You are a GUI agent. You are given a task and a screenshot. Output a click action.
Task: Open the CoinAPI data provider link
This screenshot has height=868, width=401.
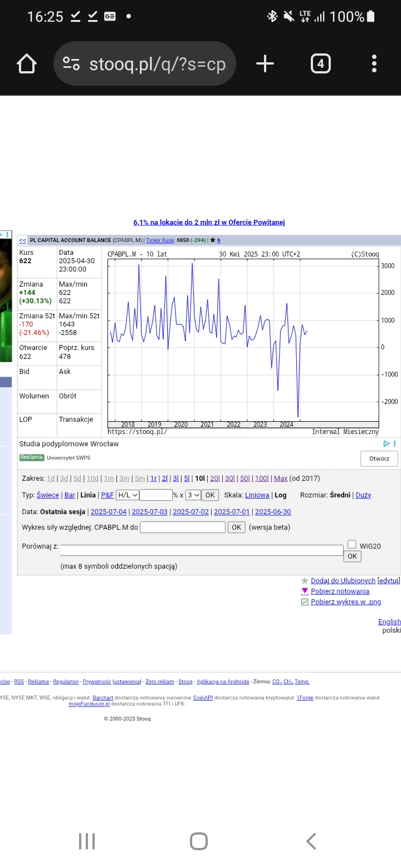pos(203,698)
